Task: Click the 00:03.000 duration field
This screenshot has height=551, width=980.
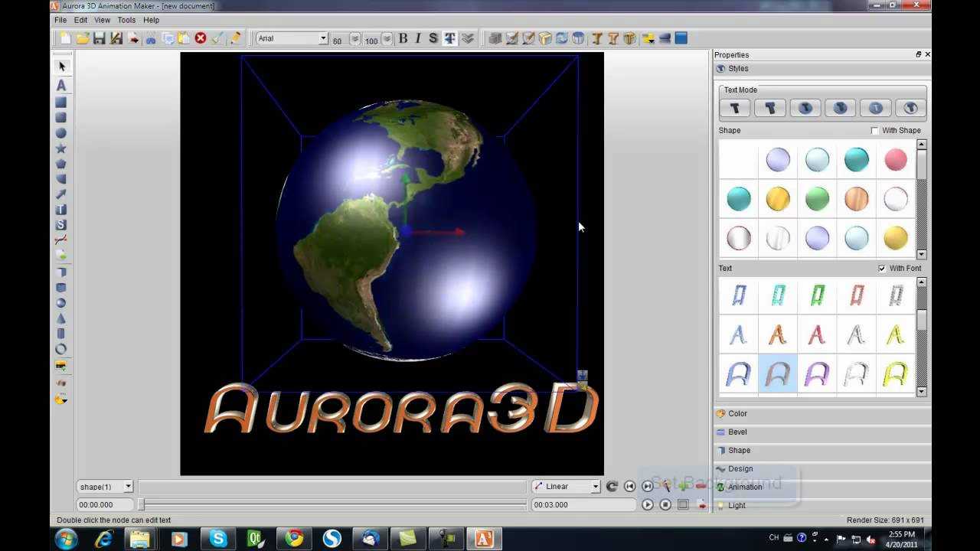Action: [x=583, y=505]
